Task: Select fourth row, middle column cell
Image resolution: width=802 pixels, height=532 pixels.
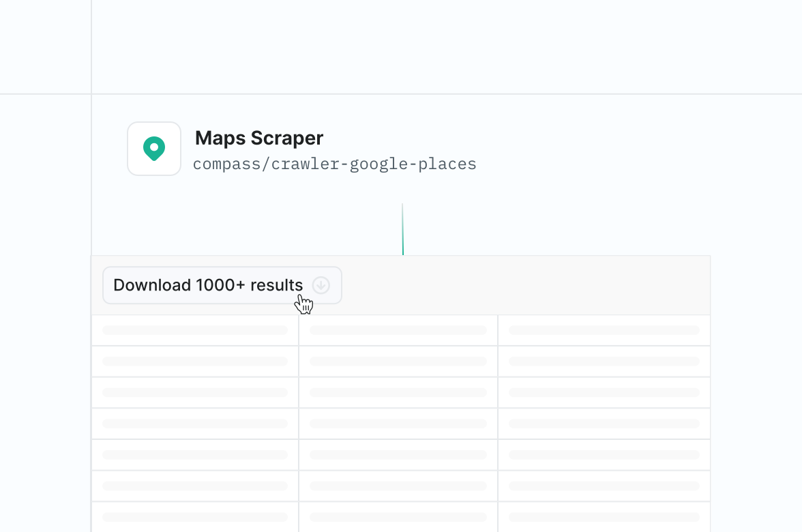Action: pyautogui.click(x=398, y=424)
